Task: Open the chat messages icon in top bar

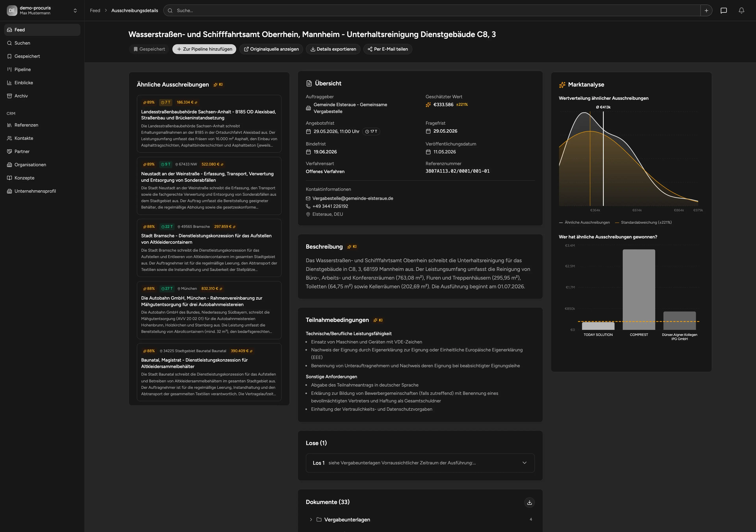Action: pyautogui.click(x=723, y=11)
